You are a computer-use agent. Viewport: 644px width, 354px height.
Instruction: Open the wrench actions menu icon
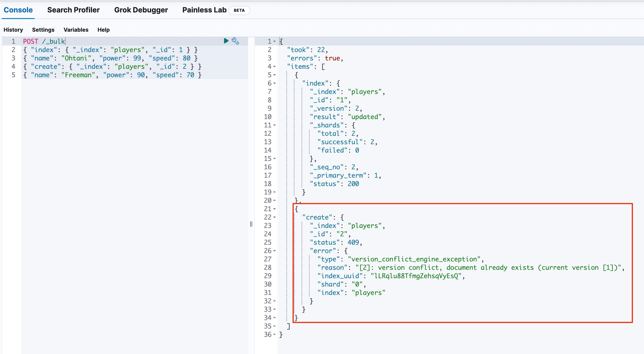(x=235, y=41)
